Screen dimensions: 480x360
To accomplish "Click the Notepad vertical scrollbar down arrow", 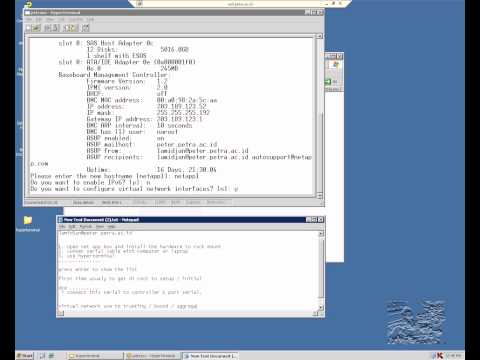I will pyautogui.click(x=321, y=308).
